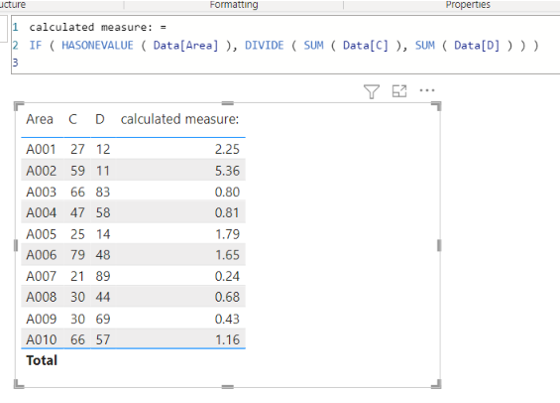Click HASONEVALUE function in formula
This screenshot has width=560, height=403.
point(98,45)
